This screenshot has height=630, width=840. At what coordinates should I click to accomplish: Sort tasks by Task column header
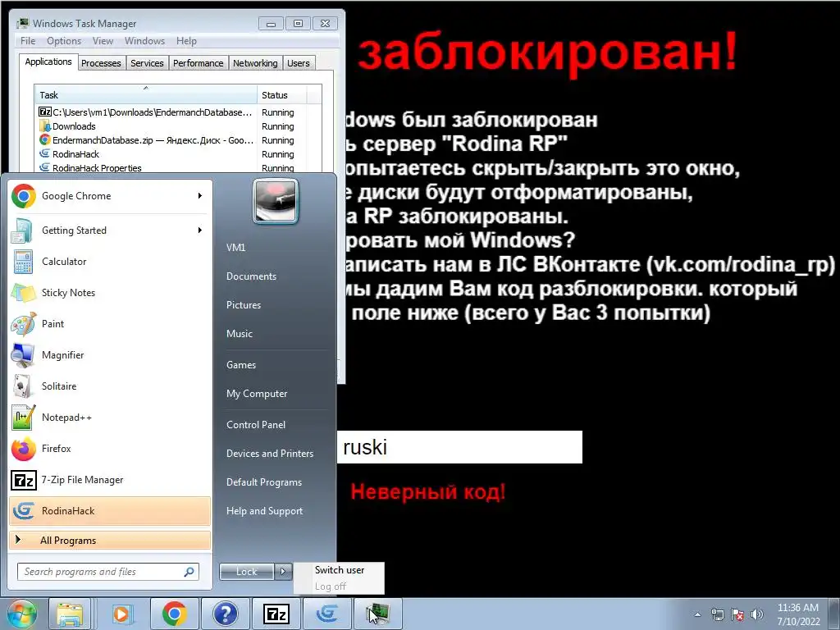click(146, 95)
